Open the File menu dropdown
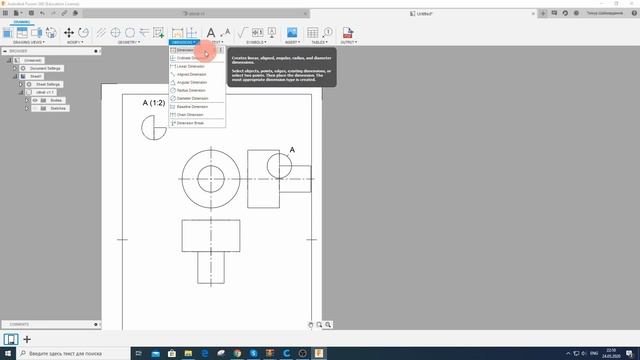The image size is (640, 360). [18, 13]
